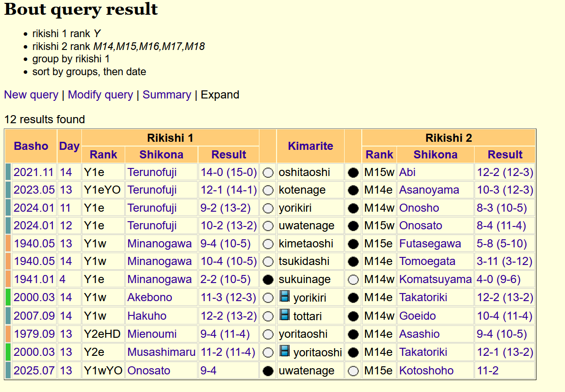Open the video icon for Hakuho tottari bout

285,315
